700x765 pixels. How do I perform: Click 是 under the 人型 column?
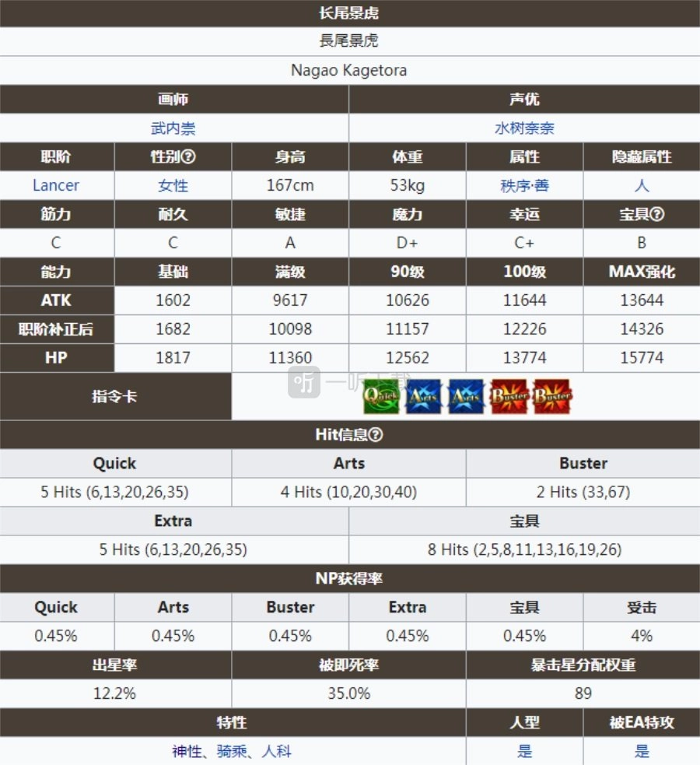click(x=525, y=752)
